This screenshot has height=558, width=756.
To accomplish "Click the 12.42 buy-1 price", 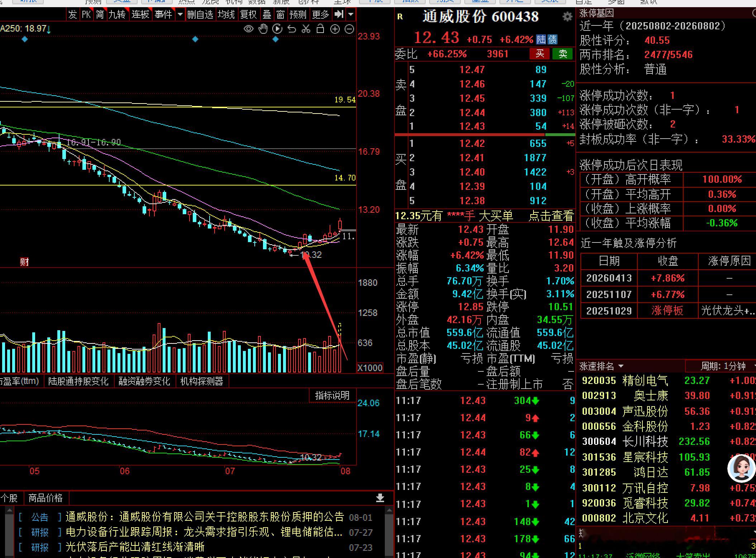I will tap(472, 143).
